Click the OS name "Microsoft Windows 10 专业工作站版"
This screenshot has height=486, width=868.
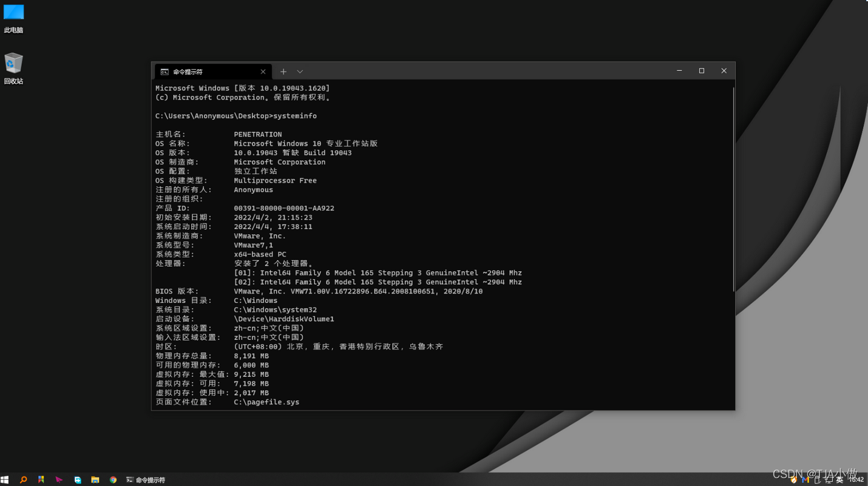(x=306, y=144)
